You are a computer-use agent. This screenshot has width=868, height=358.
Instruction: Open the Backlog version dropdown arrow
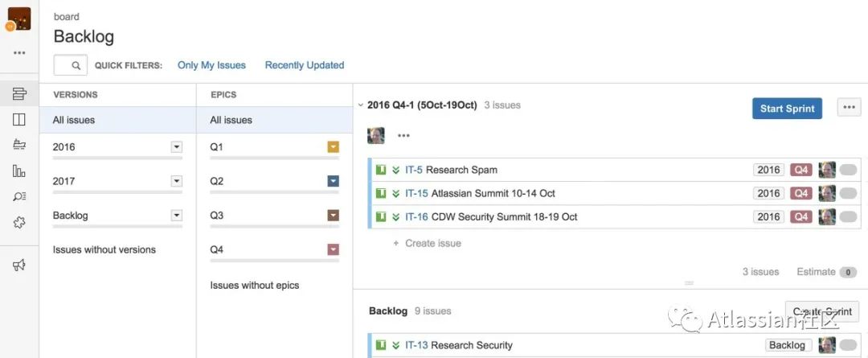[177, 215]
